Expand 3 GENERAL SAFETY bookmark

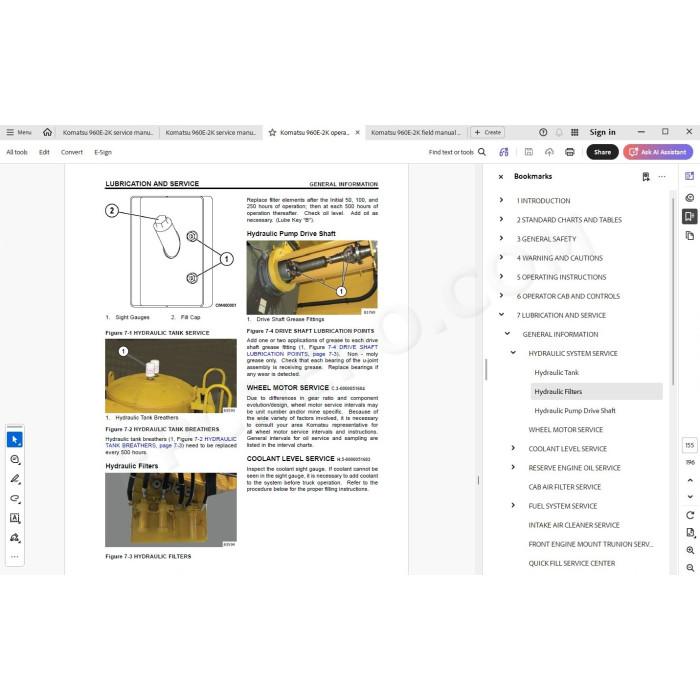[x=501, y=238]
